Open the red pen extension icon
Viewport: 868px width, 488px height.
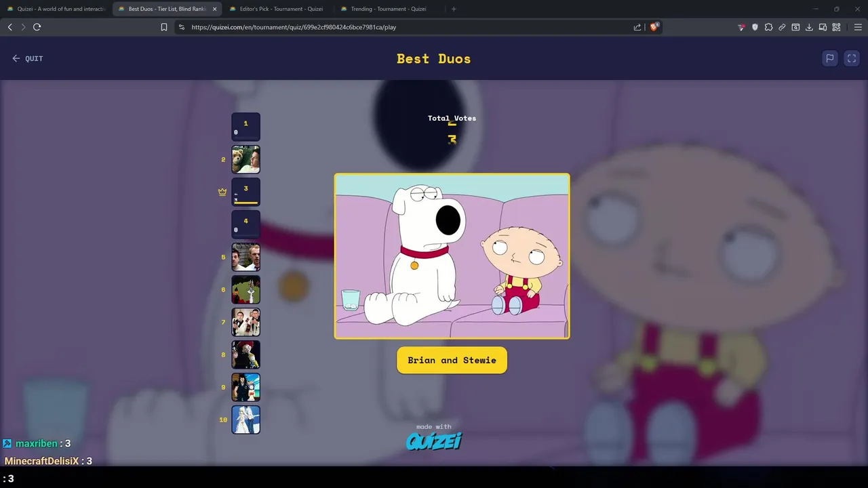741,27
